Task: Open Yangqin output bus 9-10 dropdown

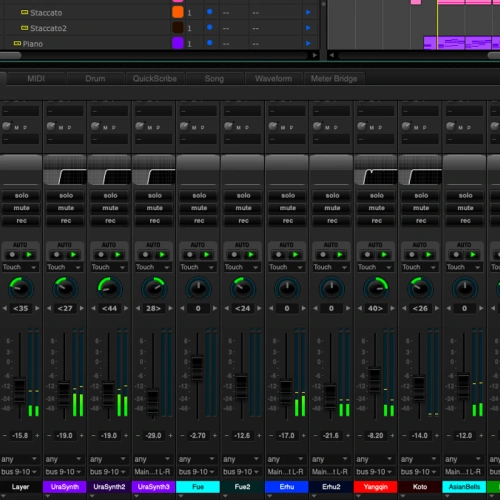Action: pos(375,472)
